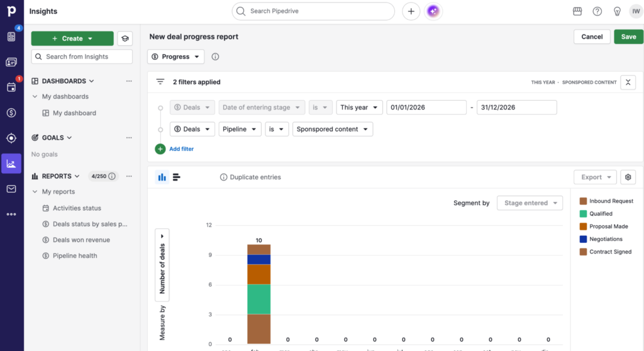This screenshot has width=644, height=351.
Task: Open the learning graduation cap icon
Action: pos(125,38)
